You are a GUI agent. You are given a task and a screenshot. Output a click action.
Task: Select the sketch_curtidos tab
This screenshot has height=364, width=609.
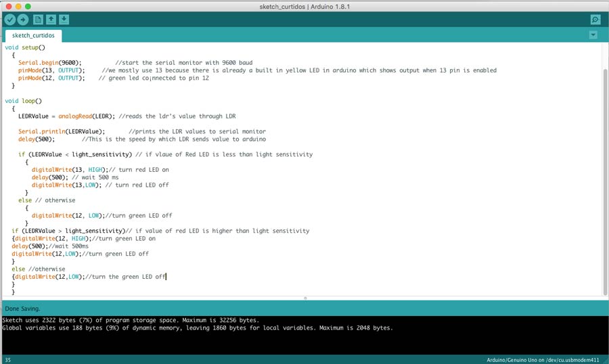click(33, 35)
